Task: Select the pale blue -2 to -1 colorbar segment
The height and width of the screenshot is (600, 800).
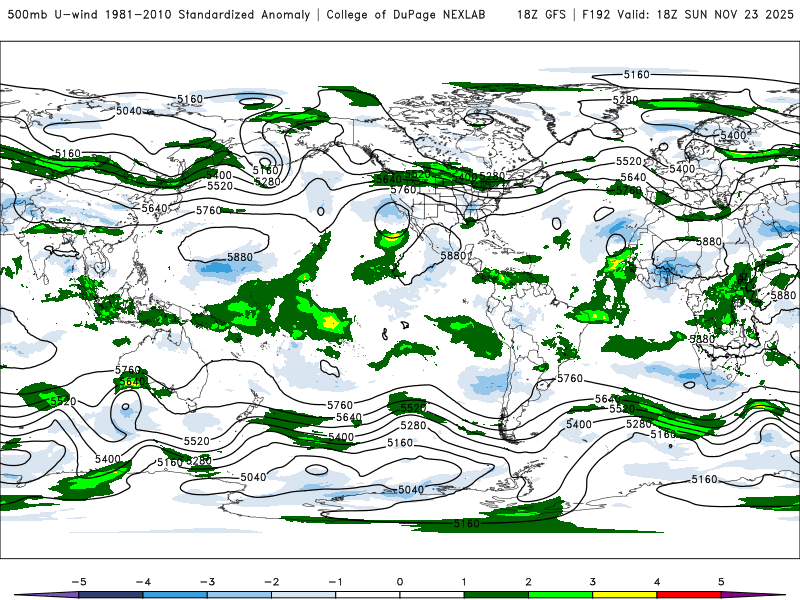Action: [x=304, y=595]
